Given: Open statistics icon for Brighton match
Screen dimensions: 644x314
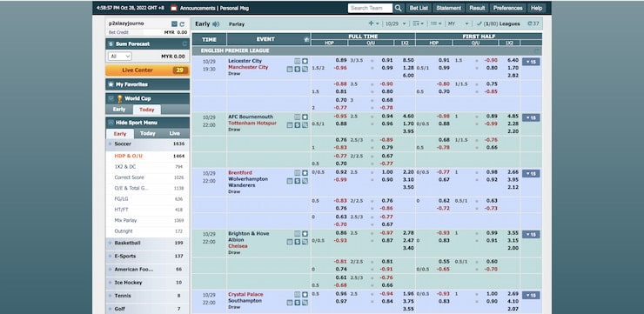Looking at the screenshot, I should pyautogui.click(x=305, y=242).
